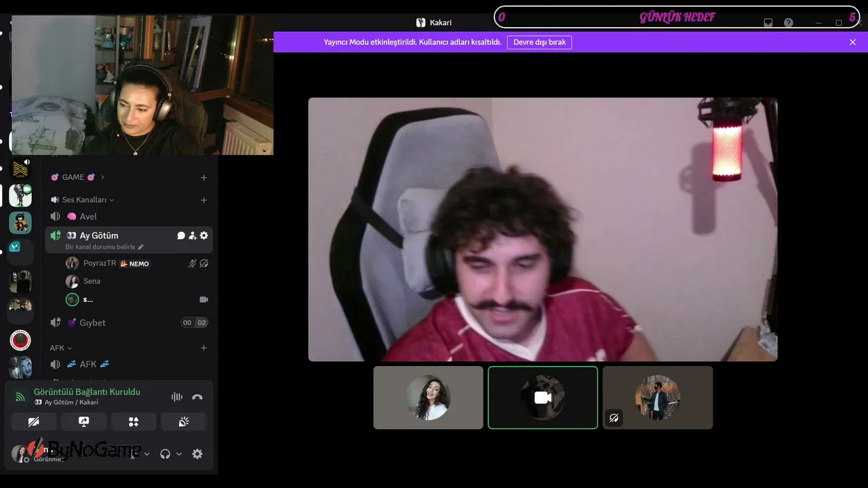868x488 pixels.
Task: Select the Ay Götüm voice channel
Action: [x=129, y=239]
